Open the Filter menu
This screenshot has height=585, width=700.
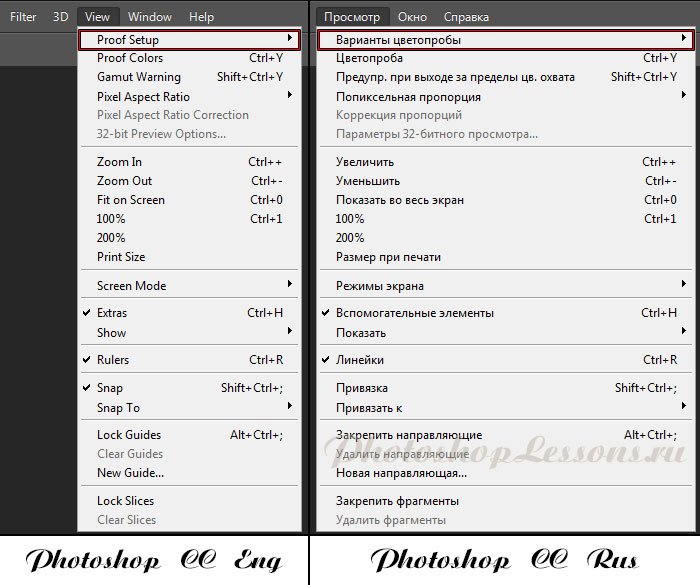coord(23,17)
